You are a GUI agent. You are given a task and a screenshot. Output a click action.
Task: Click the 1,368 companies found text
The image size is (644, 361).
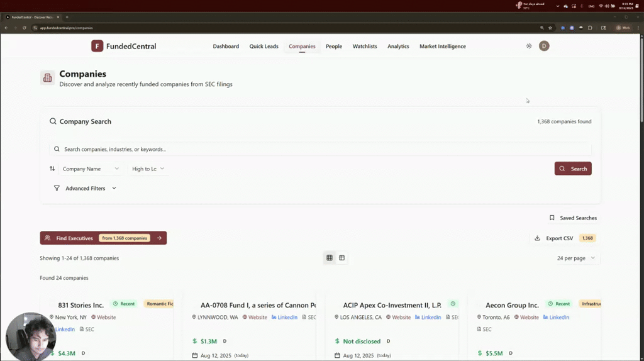[x=564, y=121]
